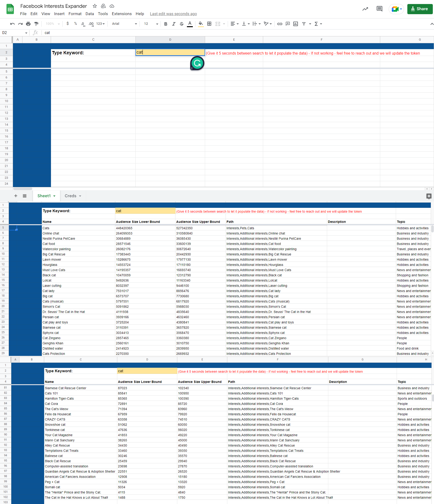This screenshot has width=434, height=504.
Task: Open the font size 12 dropdown
Action: click(151, 24)
